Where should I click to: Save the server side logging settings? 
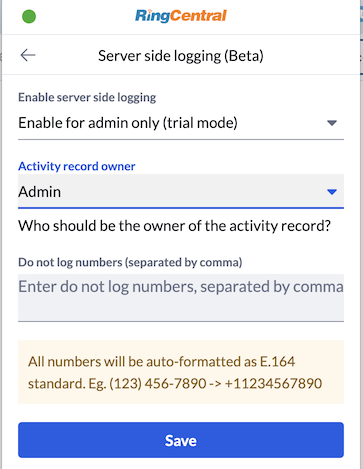[x=181, y=440]
